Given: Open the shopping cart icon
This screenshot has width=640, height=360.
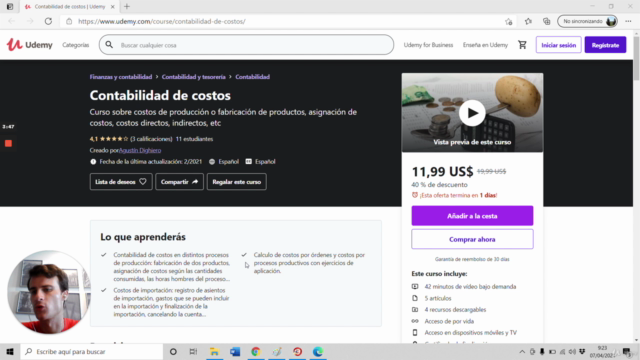Looking at the screenshot, I should (x=522, y=45).
